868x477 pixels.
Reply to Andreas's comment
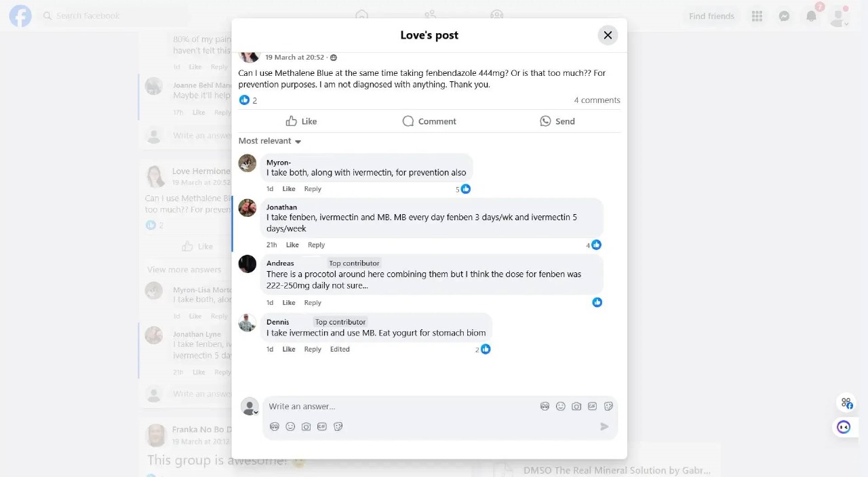[313, 303]
